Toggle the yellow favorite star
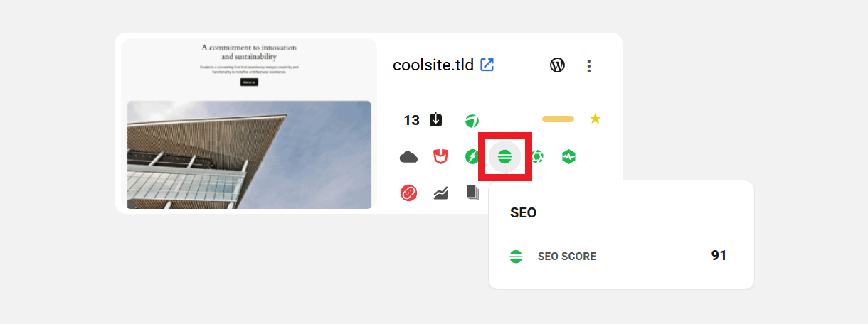The width and height of the screenshot is (868, 324). [596, 119]
